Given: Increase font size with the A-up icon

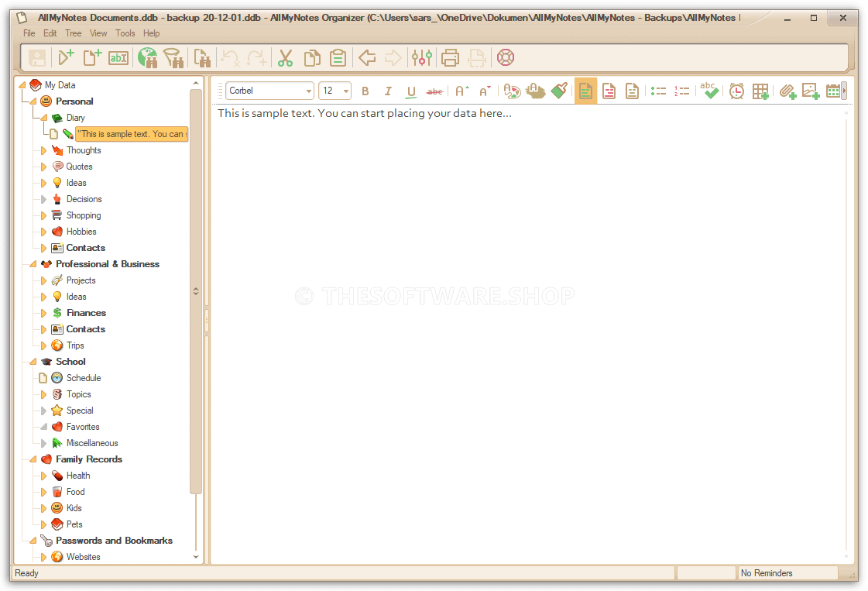Looking at the screenshot, I should click(461, 91).
